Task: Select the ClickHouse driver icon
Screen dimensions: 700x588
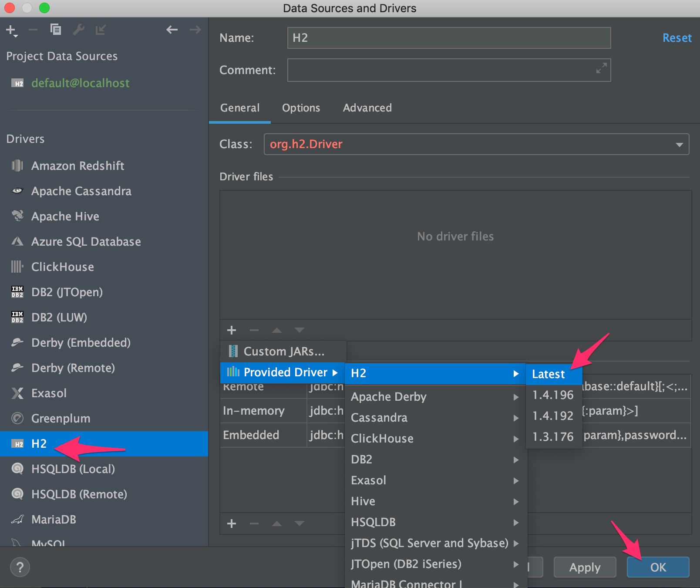Action: [17, 267]
